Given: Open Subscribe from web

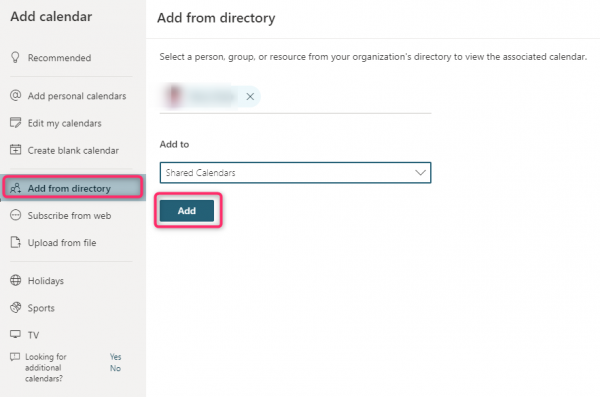Looking at the screenshot, I should (69, 216).
